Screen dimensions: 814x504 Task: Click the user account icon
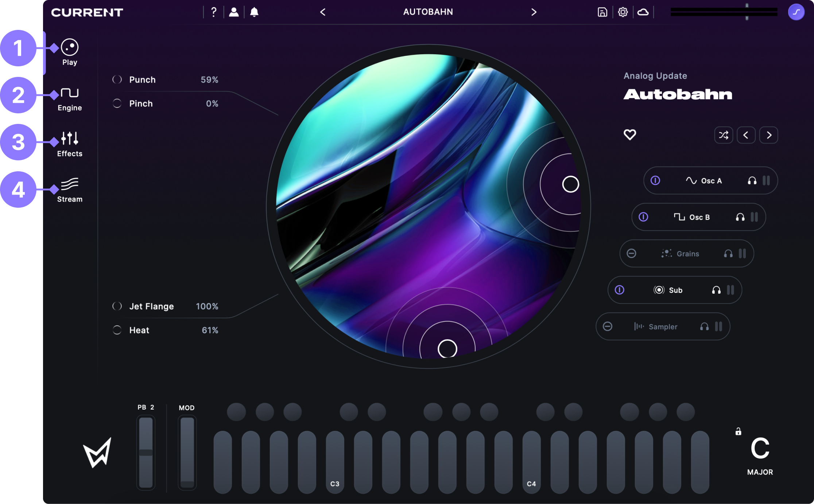(234, 12)
